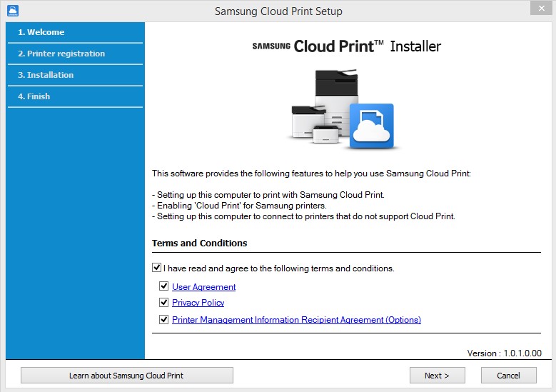The image size is (556, 392).
Task: Open the User Agreement link
Action: tap(204, 286)
